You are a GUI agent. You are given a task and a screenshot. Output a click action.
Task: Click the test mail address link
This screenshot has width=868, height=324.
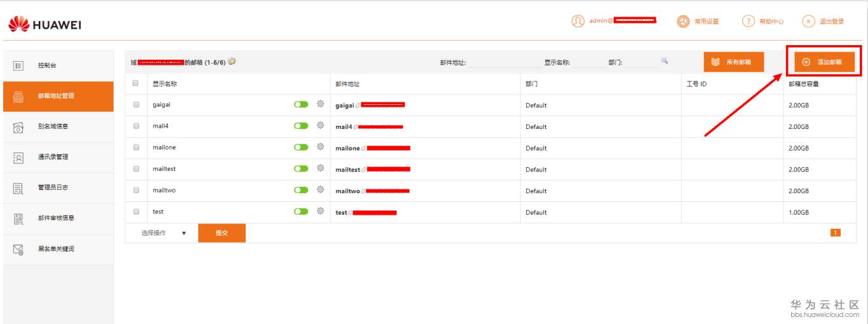point(366,212)
